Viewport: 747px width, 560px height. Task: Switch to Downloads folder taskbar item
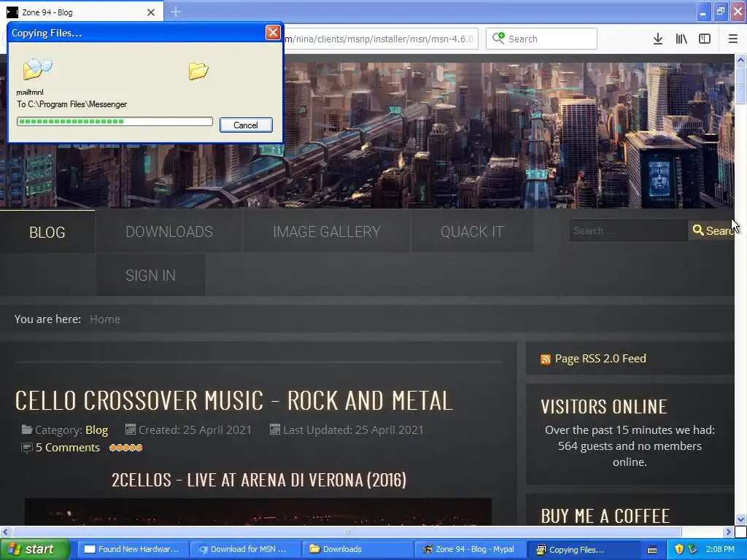pyautogui.click(x=357, y=549)
